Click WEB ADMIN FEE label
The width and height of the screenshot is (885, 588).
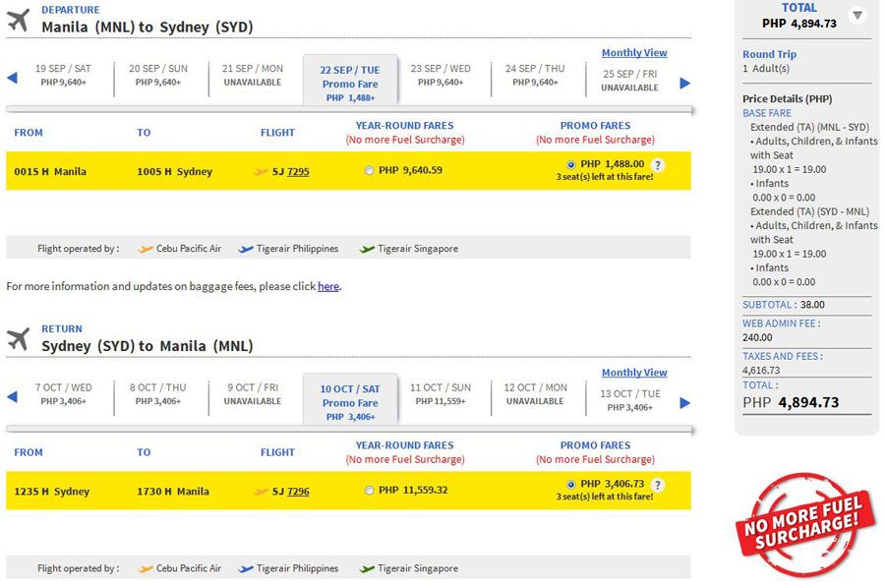coord(781,323)
